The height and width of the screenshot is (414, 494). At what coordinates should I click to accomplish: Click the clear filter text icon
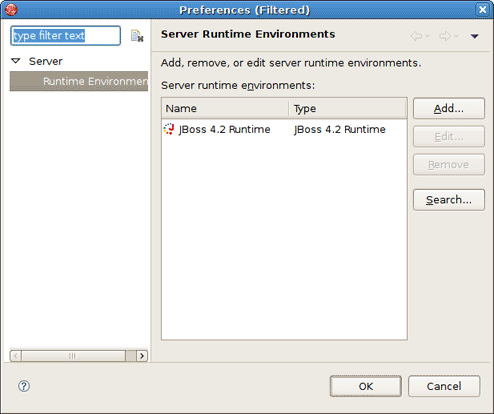pos(137,36)
